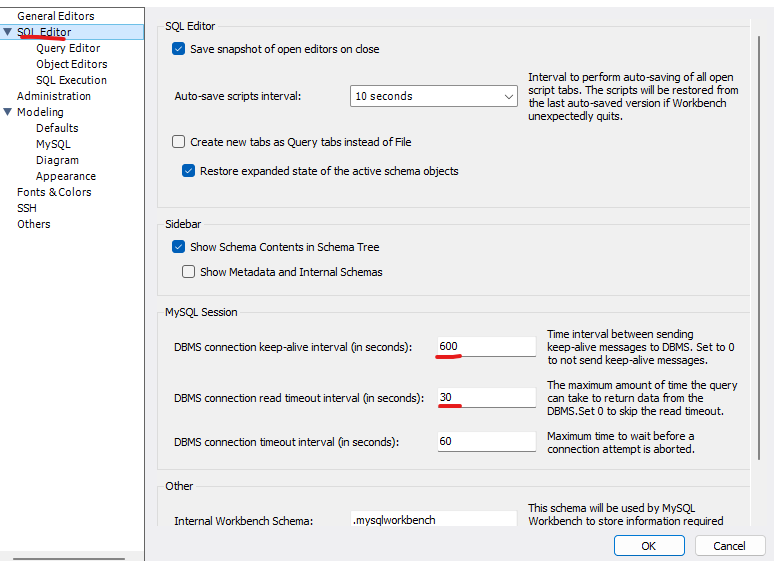The height and width of the screenshot is (561, 774).
Task: Click connection timeout interval field showing 60
Action: 486,441
